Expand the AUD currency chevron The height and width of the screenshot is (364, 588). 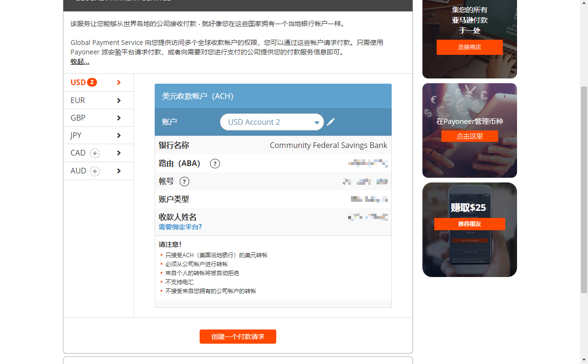pos(119,171)
